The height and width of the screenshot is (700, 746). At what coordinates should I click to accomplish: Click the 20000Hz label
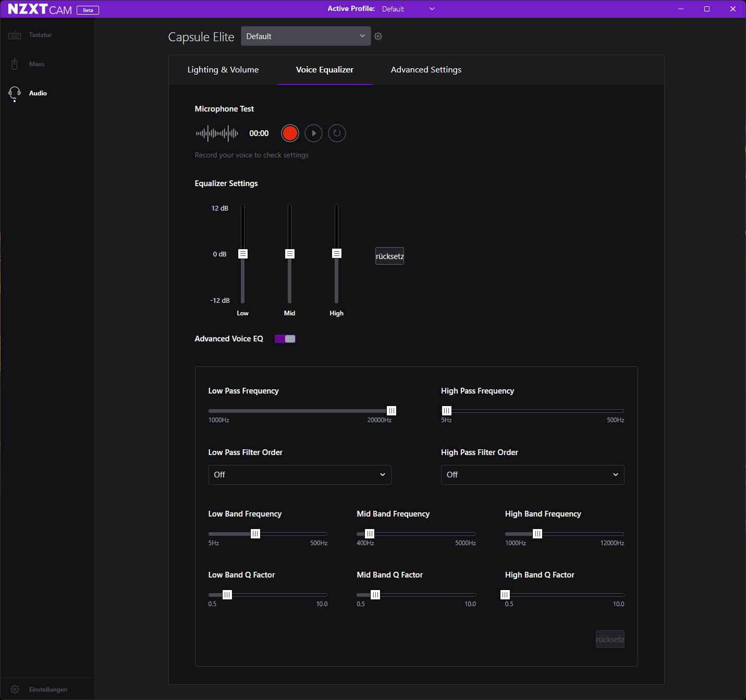pos(380,420)
